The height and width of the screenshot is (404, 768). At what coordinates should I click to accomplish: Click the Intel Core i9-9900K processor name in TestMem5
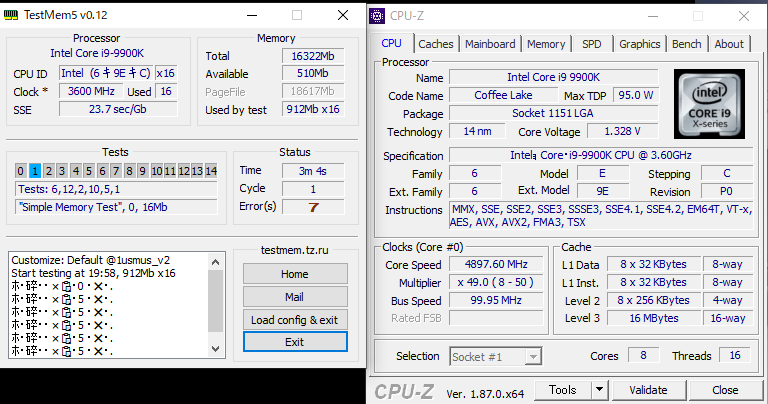pyautogui.click(x=97, y=53)
